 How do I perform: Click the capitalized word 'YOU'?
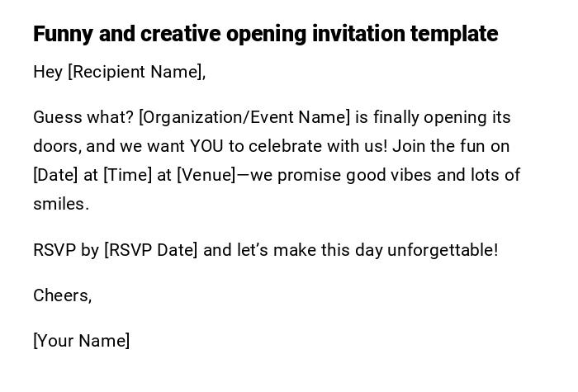tap(207, 146)
